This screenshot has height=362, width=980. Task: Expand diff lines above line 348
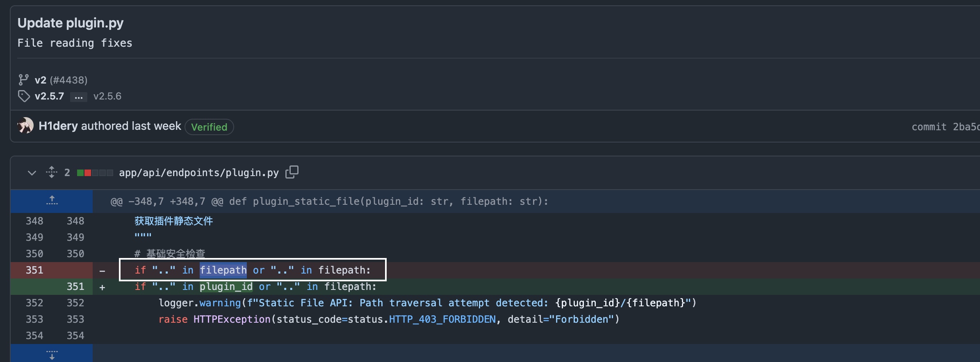[52, 201]
